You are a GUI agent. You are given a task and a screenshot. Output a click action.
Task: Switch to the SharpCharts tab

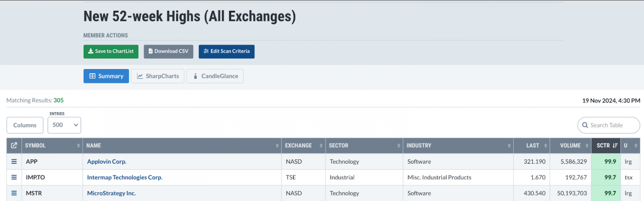click(x=158, y=76)
